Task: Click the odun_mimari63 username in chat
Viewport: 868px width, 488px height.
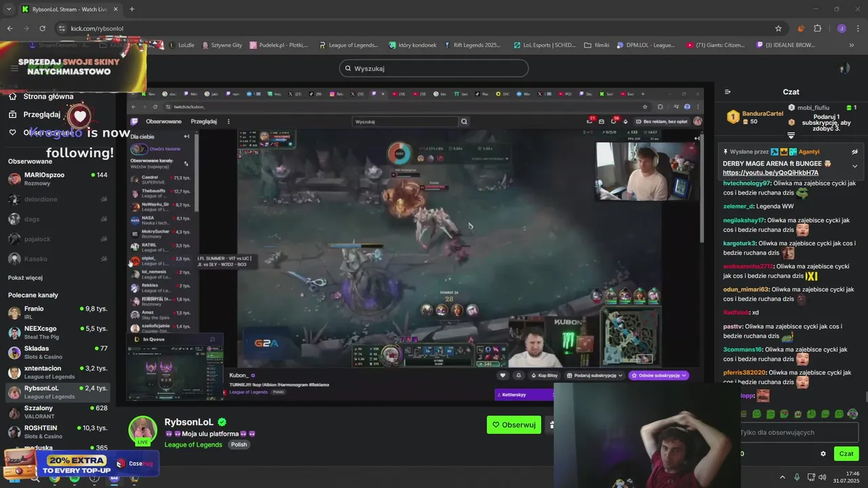Action: [x=746, y=289]
